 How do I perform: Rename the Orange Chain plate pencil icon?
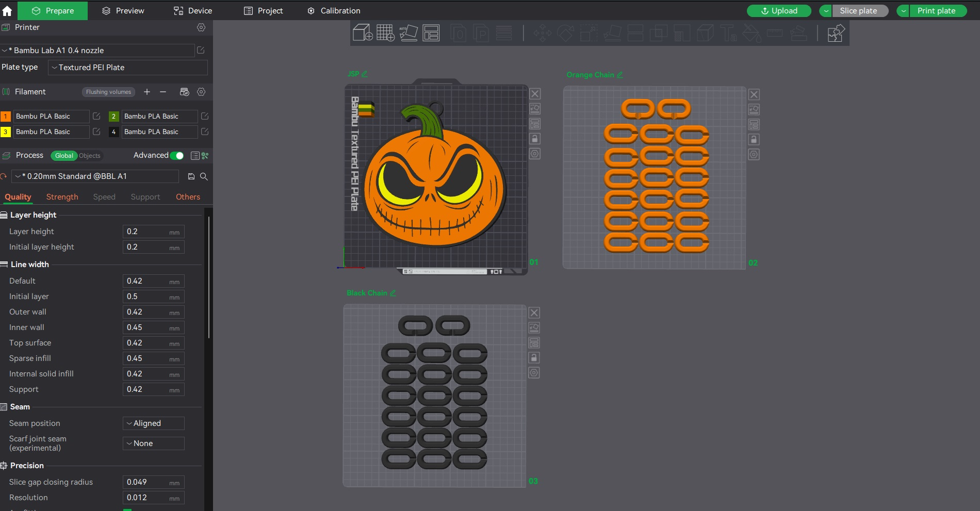[620, 75]
